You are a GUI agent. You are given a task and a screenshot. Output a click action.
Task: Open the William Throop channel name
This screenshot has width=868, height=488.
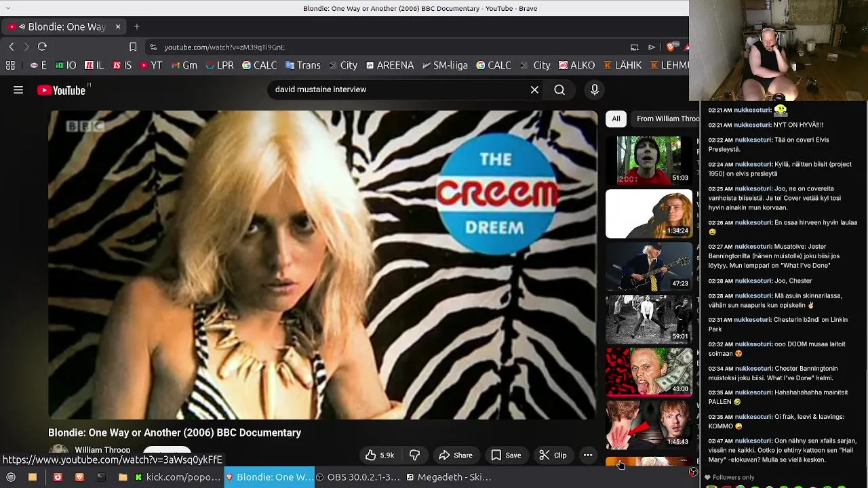pyautogui.click(x=102, y=450)
